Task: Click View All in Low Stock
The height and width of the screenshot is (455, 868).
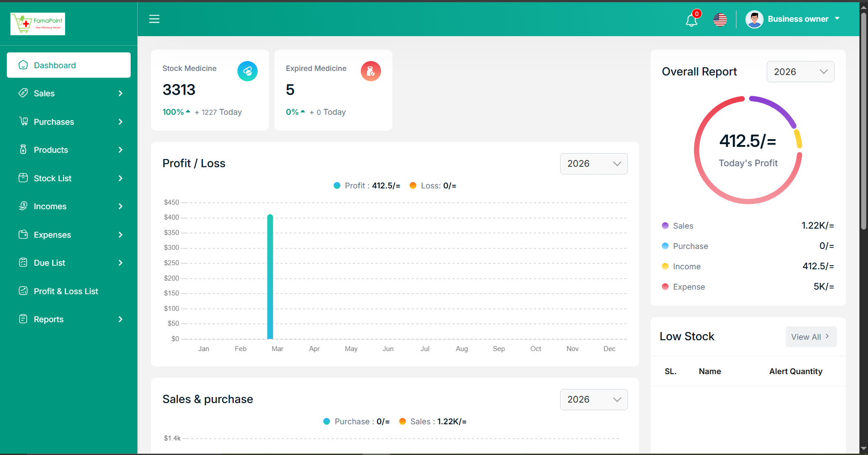Action: pyautogui.click(x=811, y=337)
